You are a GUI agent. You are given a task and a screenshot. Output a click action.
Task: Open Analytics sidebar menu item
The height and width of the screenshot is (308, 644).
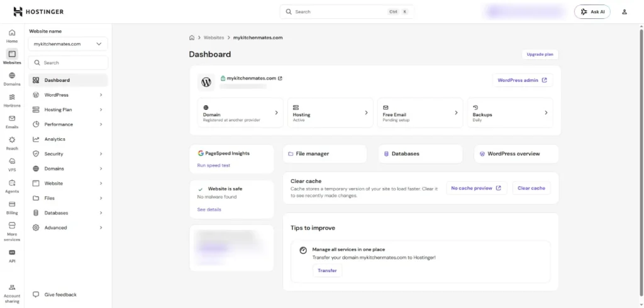click(x=68, y=139)
